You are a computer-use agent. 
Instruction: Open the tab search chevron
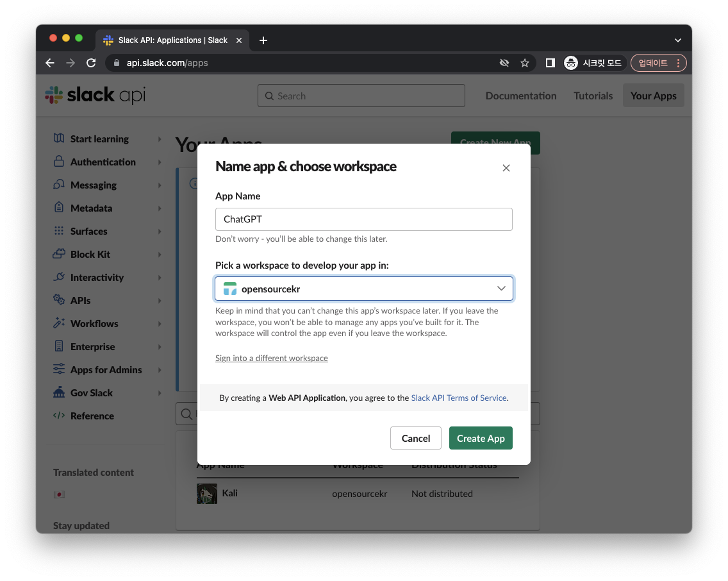678,40
